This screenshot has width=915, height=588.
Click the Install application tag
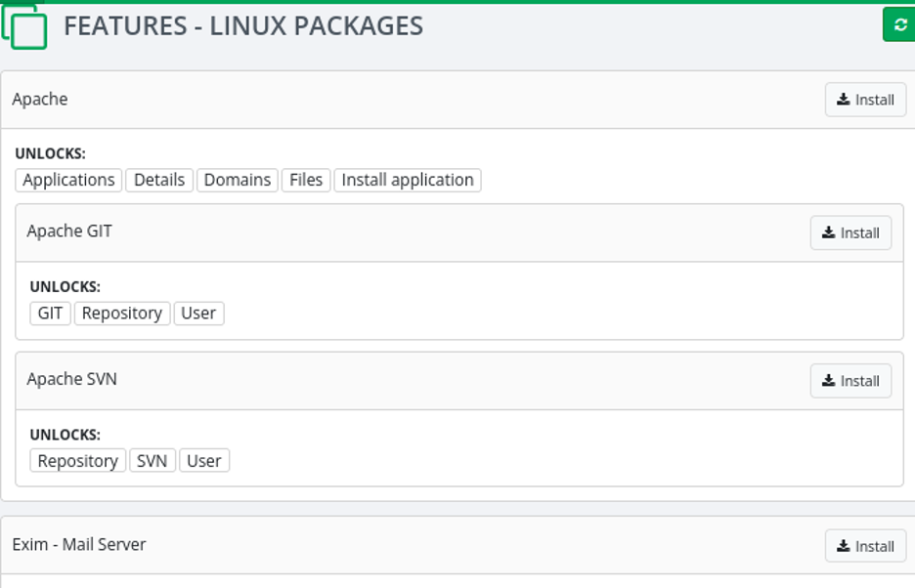(408, 181)
